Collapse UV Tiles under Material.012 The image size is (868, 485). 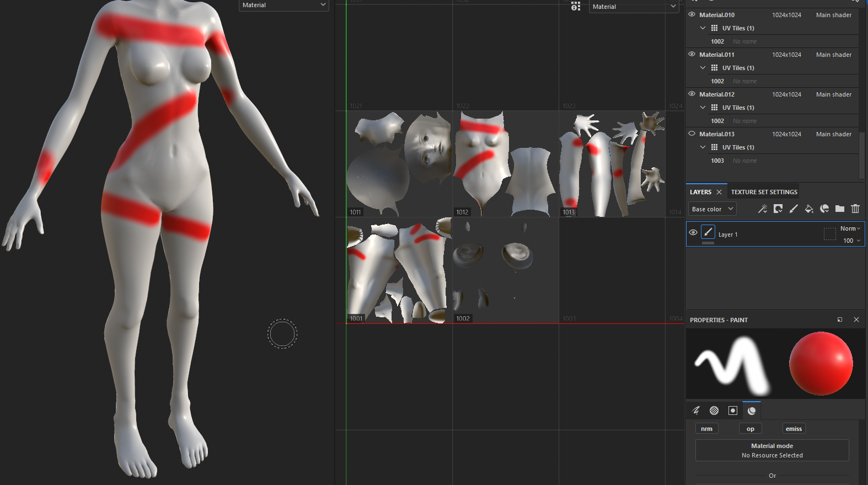coord(703,108)
